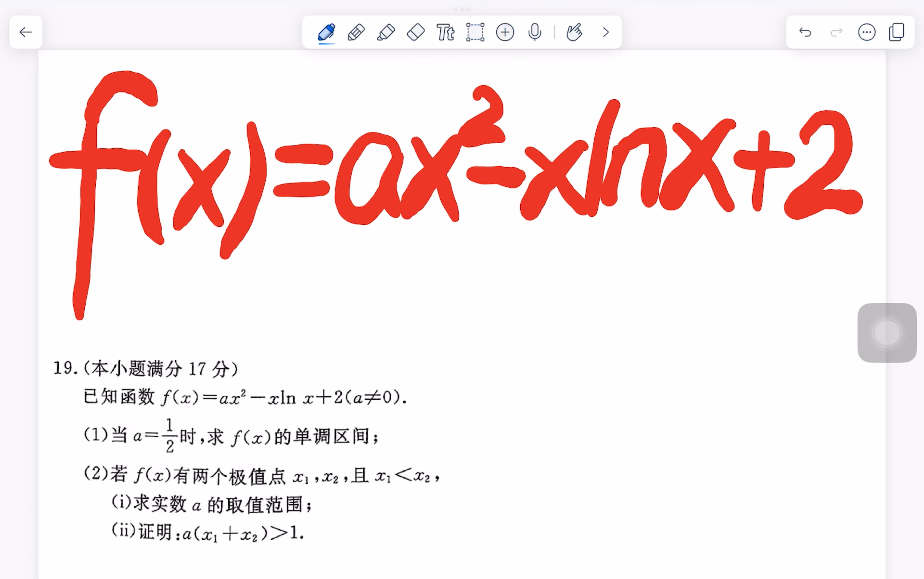Screen dimensions: 924x579
Task: Undo the red handwriting stroke
Action: click(x=805, y=32)
